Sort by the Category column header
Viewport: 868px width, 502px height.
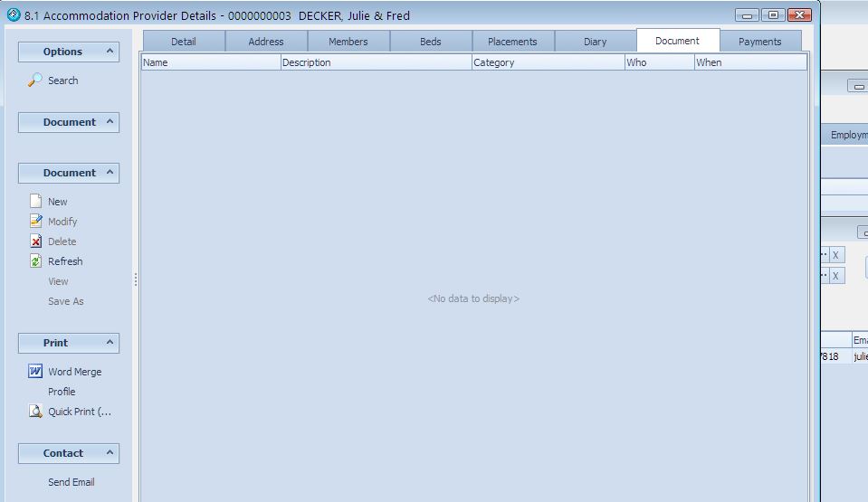[548, 62]
